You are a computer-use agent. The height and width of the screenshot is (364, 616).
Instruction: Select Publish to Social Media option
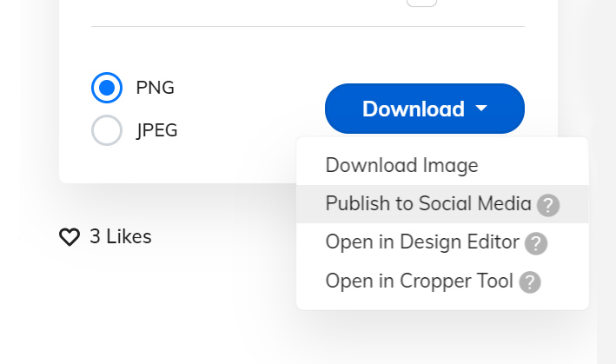point(442,204)
